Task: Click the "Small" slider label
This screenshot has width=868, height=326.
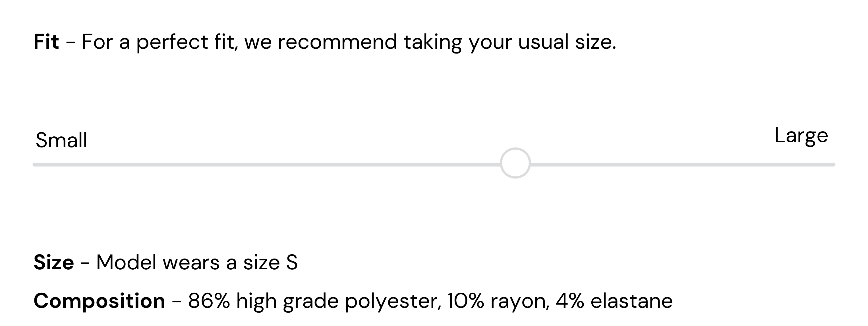Action: coord(61,140)
